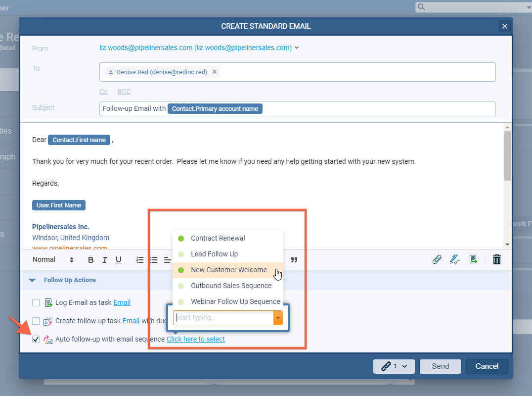Uncheck Auto follow-up with email sequence
Viewport: 532px width, 396px height.
36,339
